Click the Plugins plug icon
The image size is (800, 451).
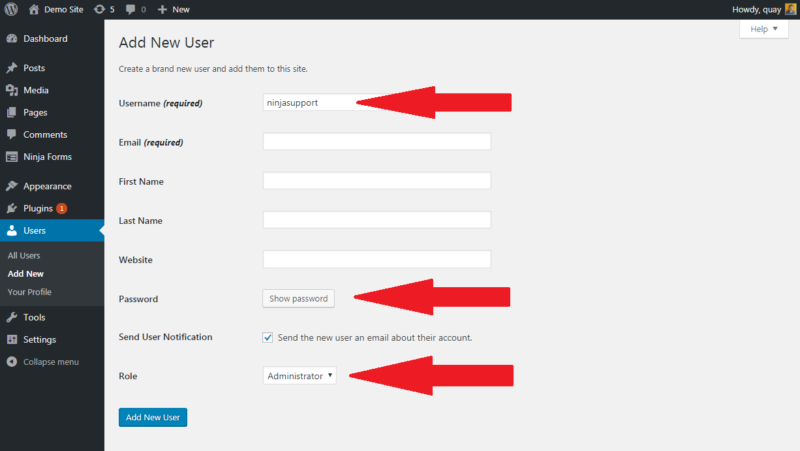12,208
